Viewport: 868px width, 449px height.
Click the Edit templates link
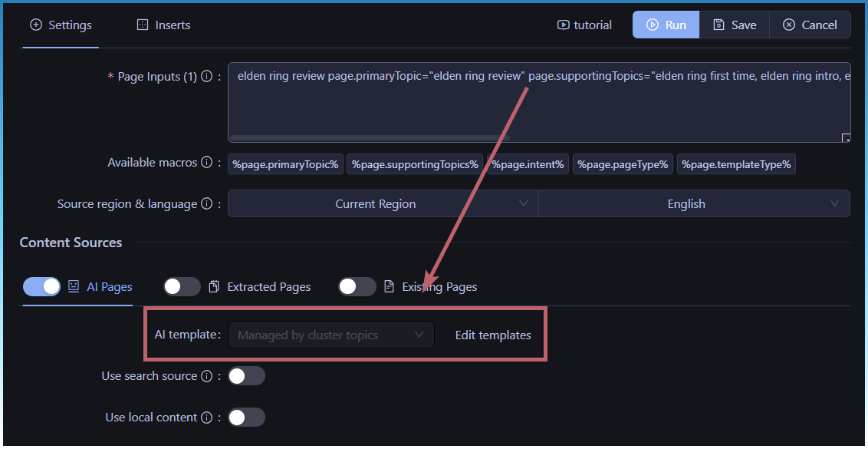pos(493,335)
